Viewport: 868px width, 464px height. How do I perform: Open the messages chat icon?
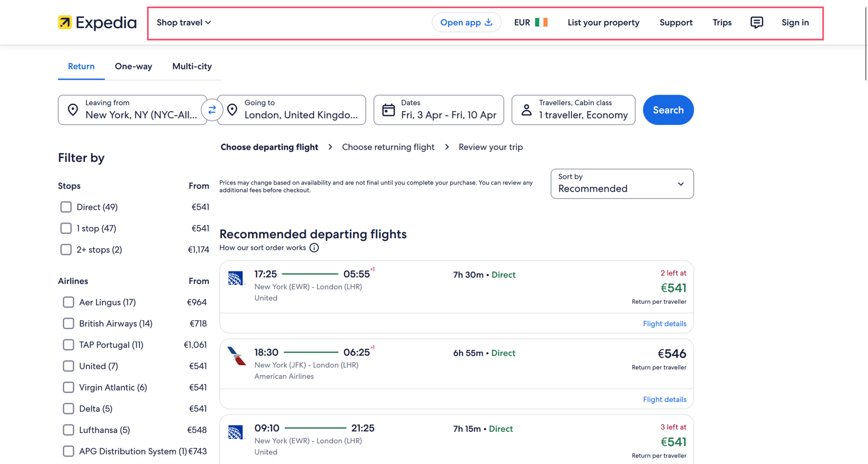(x=756, y=22)
